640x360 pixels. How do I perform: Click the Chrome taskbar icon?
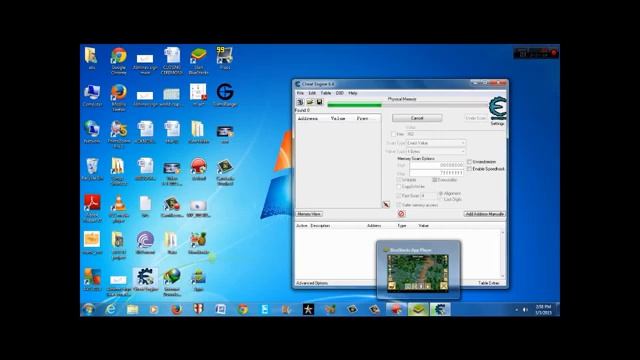tap(243, 309)
